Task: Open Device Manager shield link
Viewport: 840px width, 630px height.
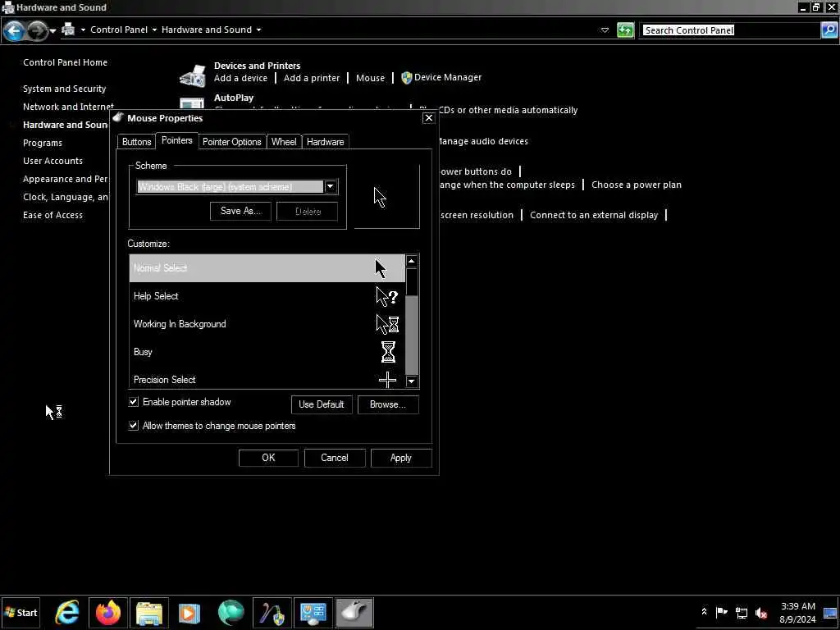Action: tap(441, 77)
